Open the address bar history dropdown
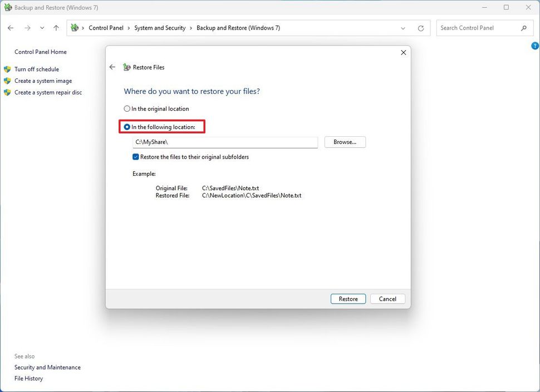The height and width of the screenshot is (392, 540). tap(403, 27)
